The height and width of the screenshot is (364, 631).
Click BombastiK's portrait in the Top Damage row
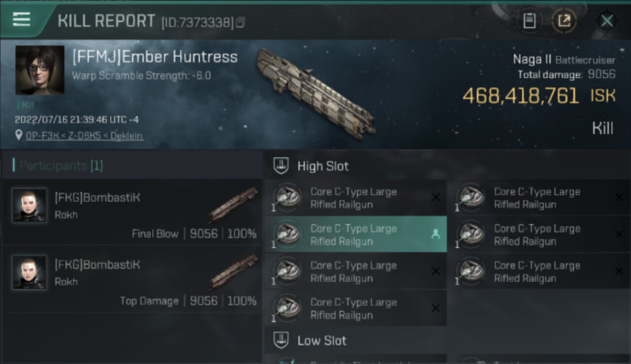[30, 273]
